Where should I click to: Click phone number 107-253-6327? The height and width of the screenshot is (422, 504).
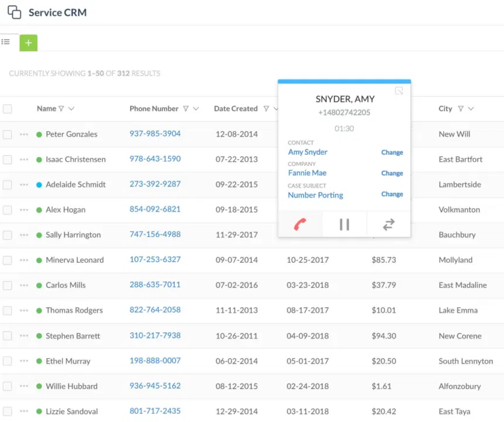(x=155, y=260)
